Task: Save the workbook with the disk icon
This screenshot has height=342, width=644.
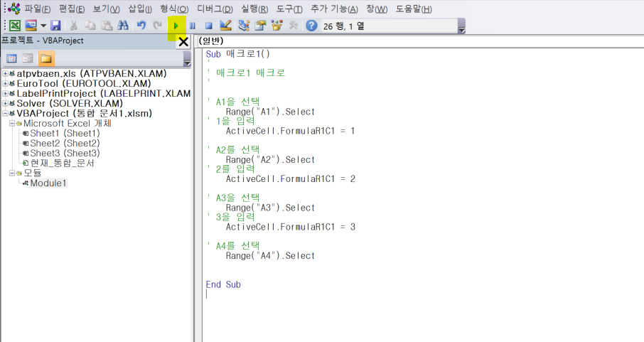Action: [55, 26]
